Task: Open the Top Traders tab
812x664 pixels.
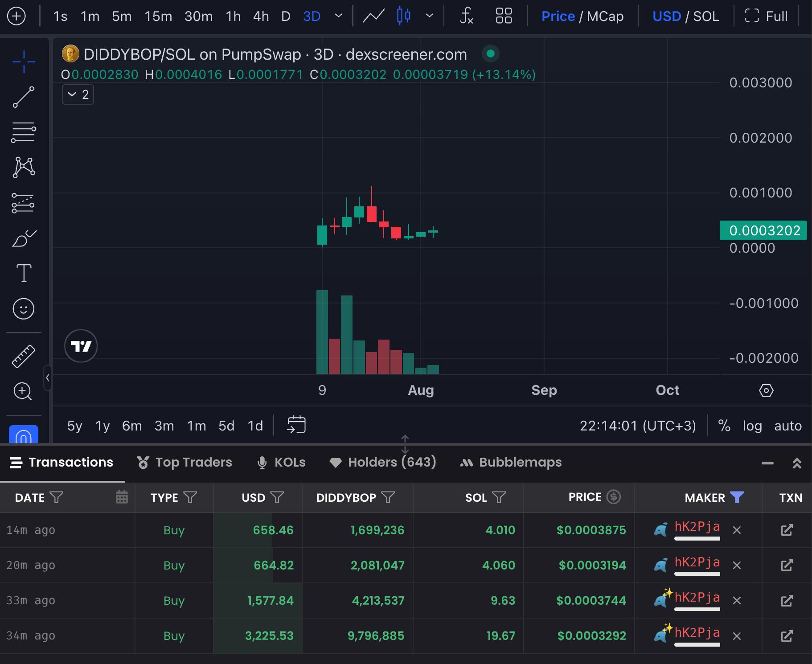Action: click(x=185, y=463)
